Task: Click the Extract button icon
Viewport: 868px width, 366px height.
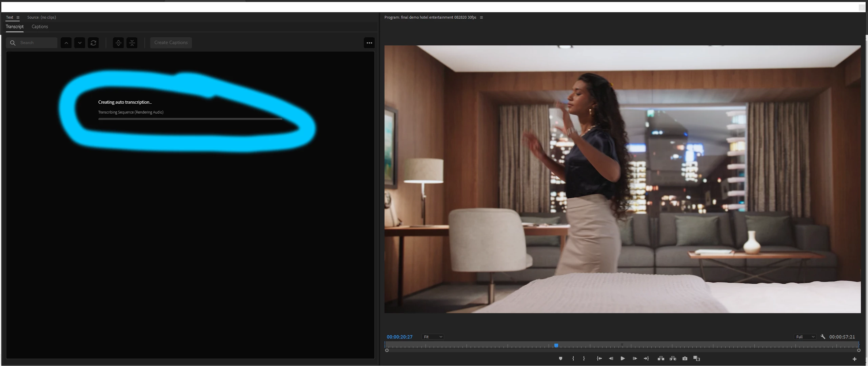Action: (673, 359)
